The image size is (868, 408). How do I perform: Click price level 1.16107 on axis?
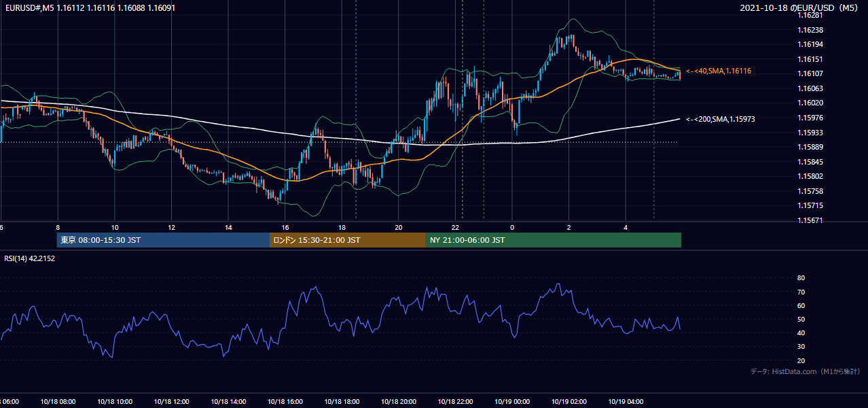point(811,73)
